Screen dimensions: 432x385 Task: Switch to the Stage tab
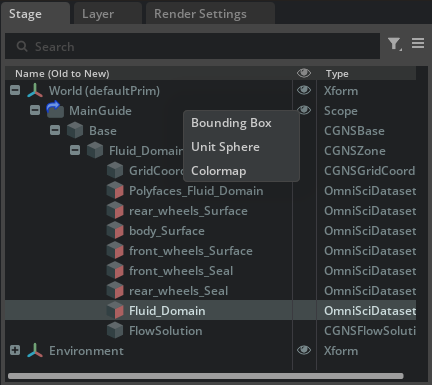pyautogui.click(x=36, y=13)
